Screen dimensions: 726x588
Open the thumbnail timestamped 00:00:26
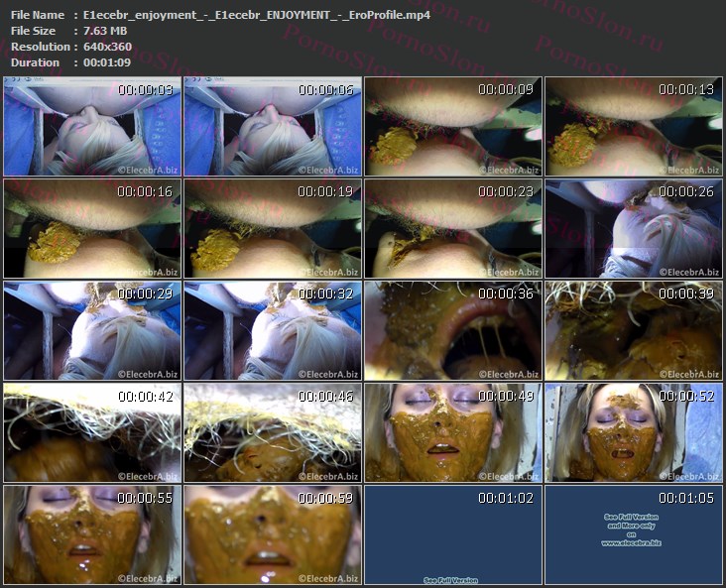click(634, 228)
